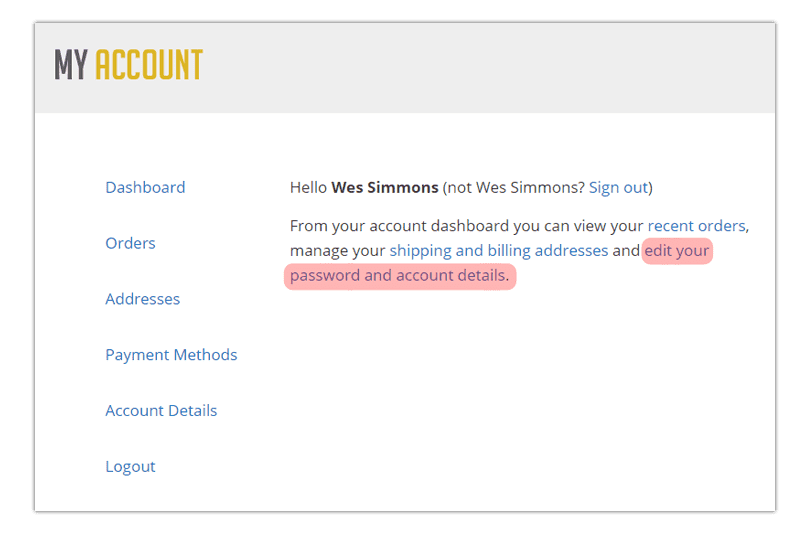Viewport: 809px width, 534px height.
Task: Select Payment Methods in the sidebar
Action: 171,355
